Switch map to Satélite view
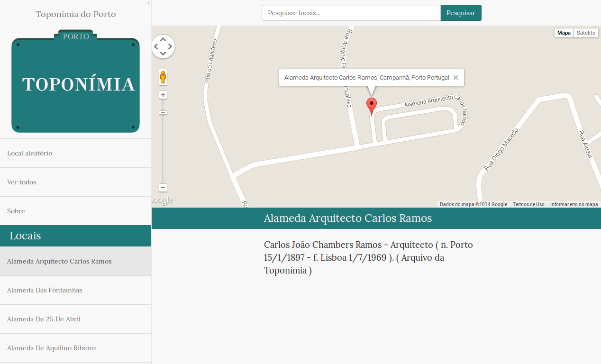 pos(586,33)
